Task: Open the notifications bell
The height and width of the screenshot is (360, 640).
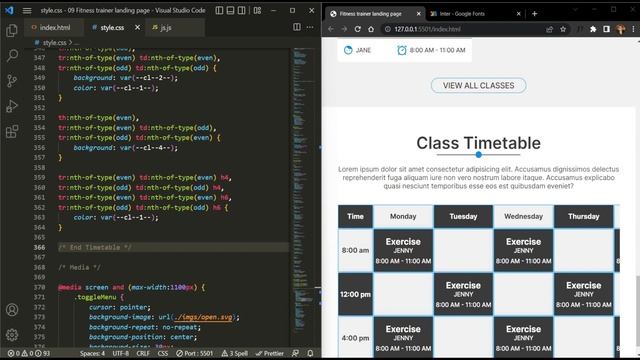Action: [310, 353]
